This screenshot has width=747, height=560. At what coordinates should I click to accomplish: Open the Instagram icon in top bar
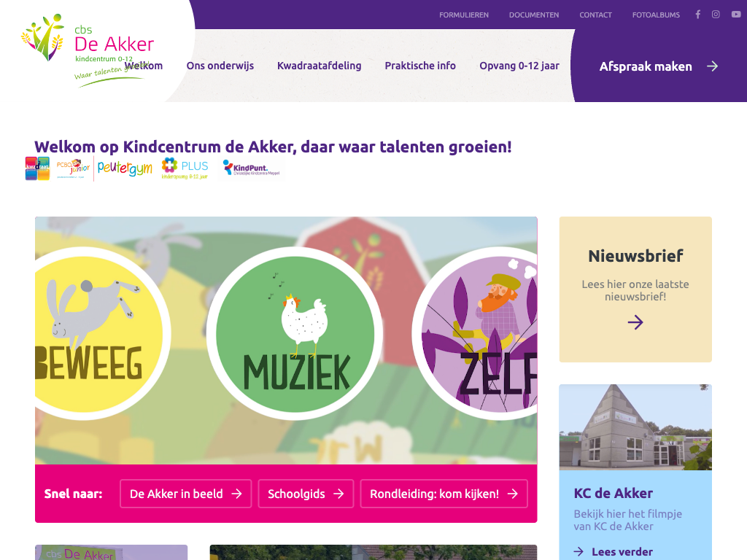(x=716, y=15)
